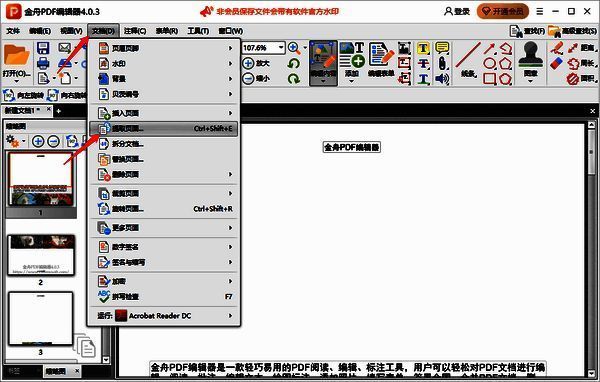Expand the 插入页面 submenu

click(163, 113)
